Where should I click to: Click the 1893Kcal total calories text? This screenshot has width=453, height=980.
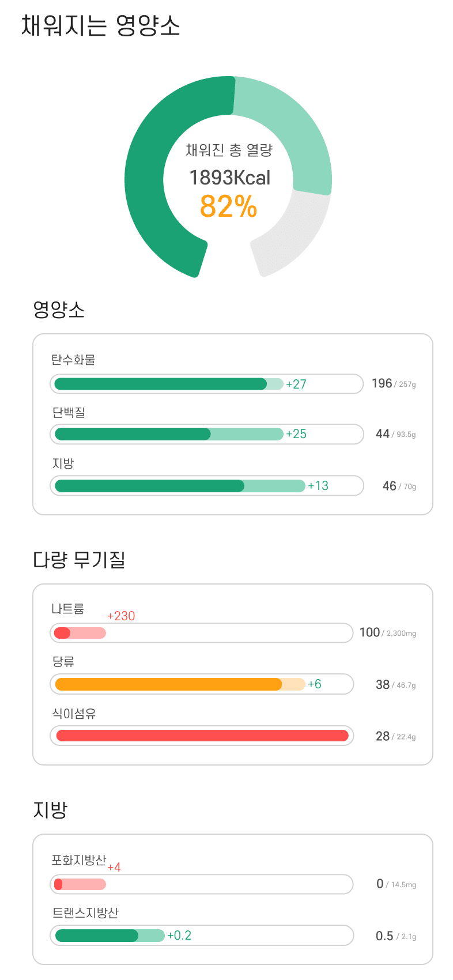coord(229,178)
